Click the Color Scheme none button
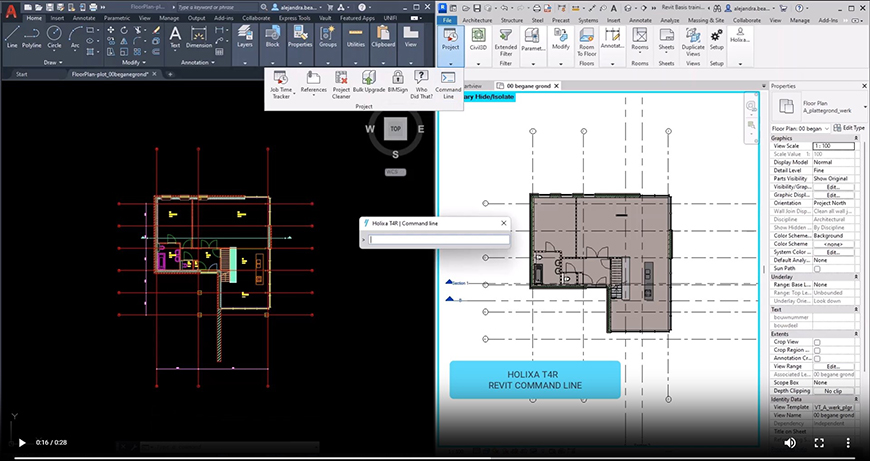The image size is (870, 461). click(833, 244)
